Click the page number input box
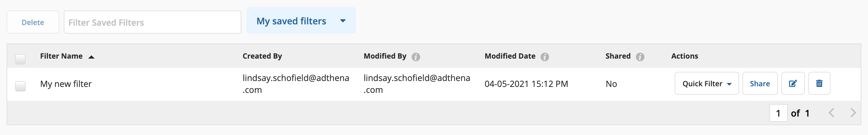The height and width of the screenshot is (135, 868). [778, 113]
